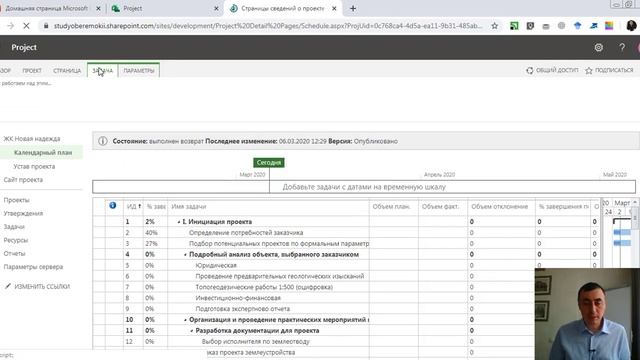Select task Подготовка экспертного отчета
Viewport: 640px width, 360px height.
point(242,309)
